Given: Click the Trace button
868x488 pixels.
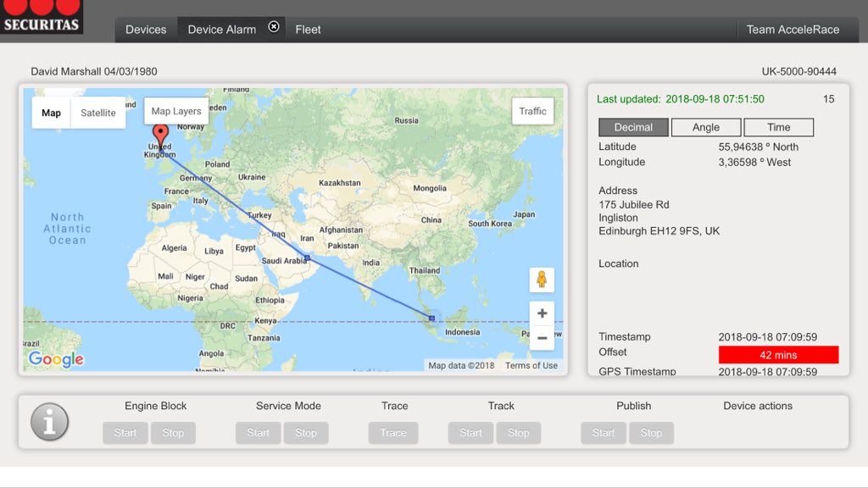Looking at the screenshot, I should coord(393,433).
